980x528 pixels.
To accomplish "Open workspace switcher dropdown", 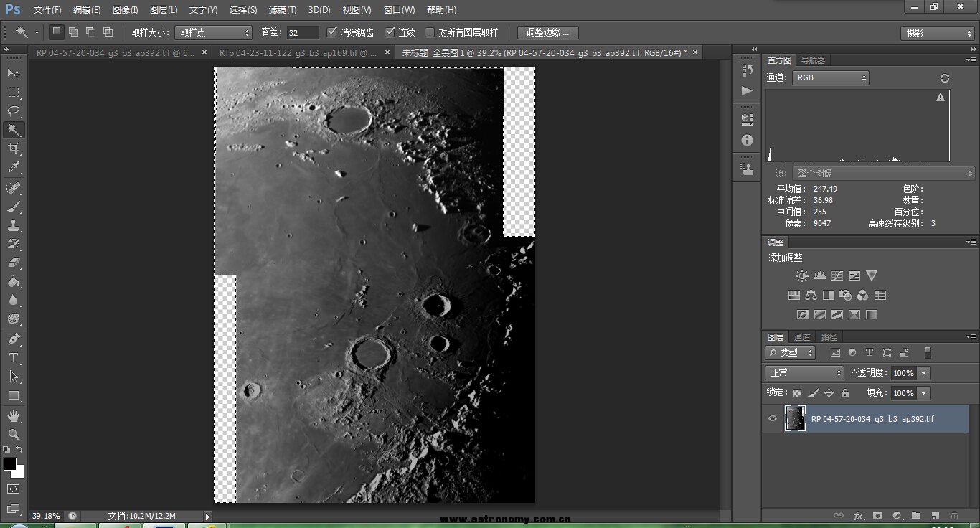I will (937, 33).
